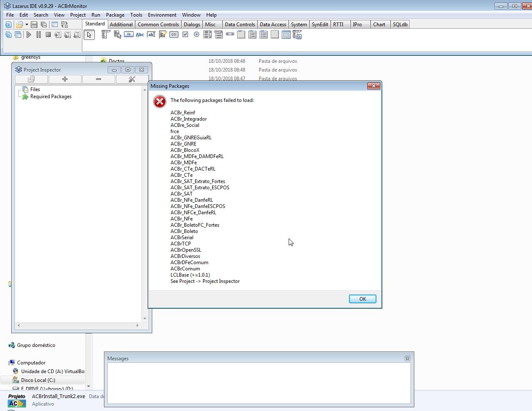Open Project Inspector options wrench button
The image size is (532, 411).
[x=132, y=79]
